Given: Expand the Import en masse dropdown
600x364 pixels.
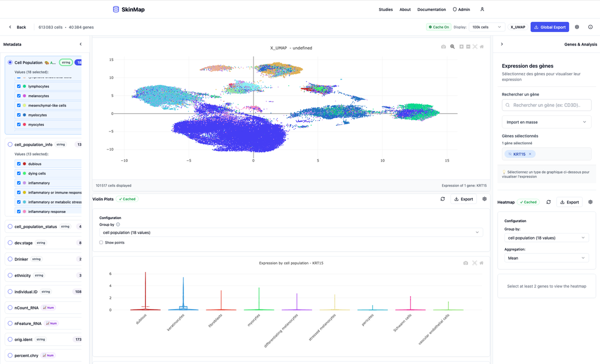Looking at the screenshot, I should (x=546, y=121).
